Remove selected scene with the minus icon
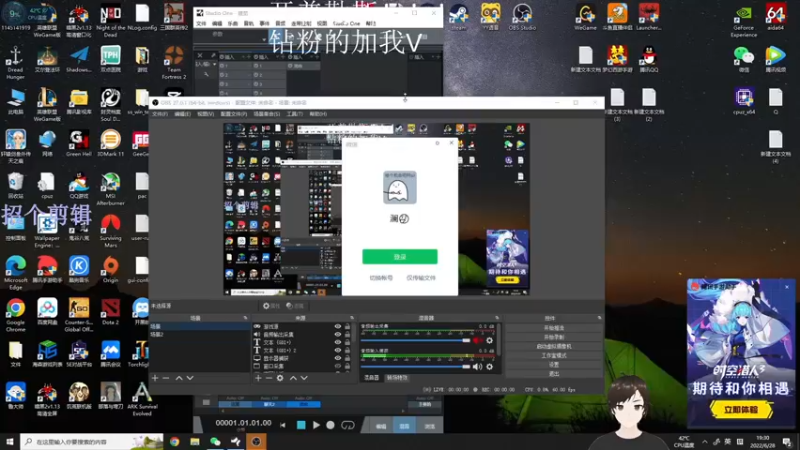The width and height of the screenshot is (800, 450). (x=166, y=378)
